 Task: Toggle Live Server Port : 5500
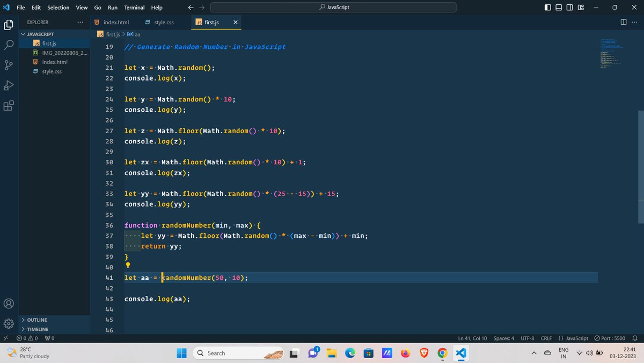click(610, 338)
